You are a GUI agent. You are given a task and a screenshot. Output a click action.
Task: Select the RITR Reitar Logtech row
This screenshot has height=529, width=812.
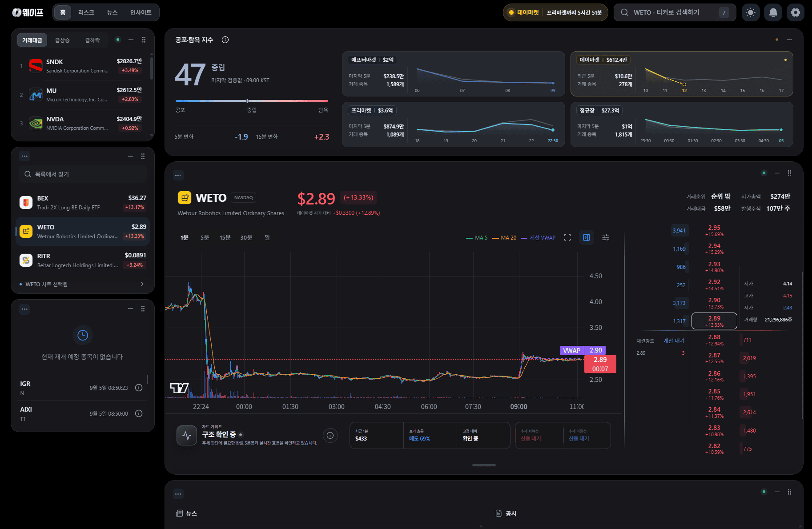pyautogui.click(x=83, y=260)
